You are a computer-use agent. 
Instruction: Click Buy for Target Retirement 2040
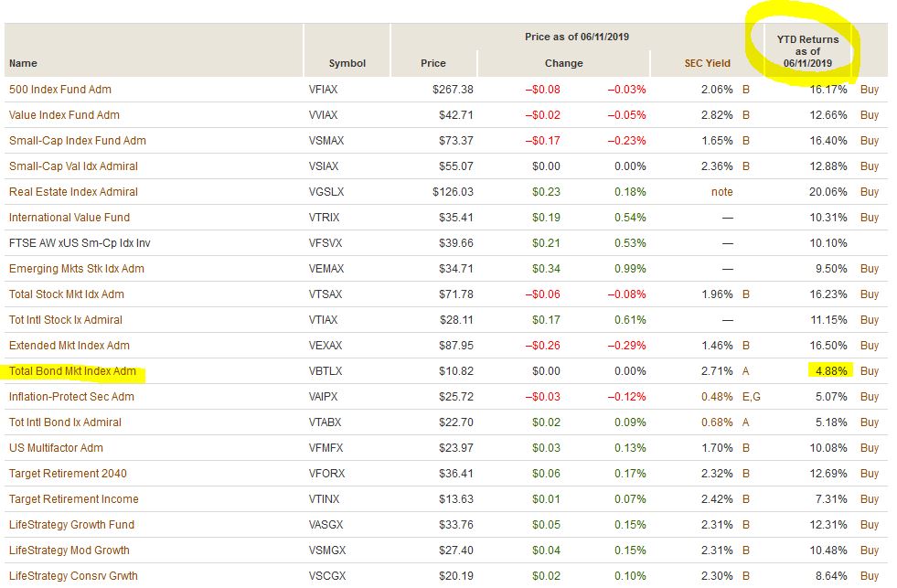(869, 474)
